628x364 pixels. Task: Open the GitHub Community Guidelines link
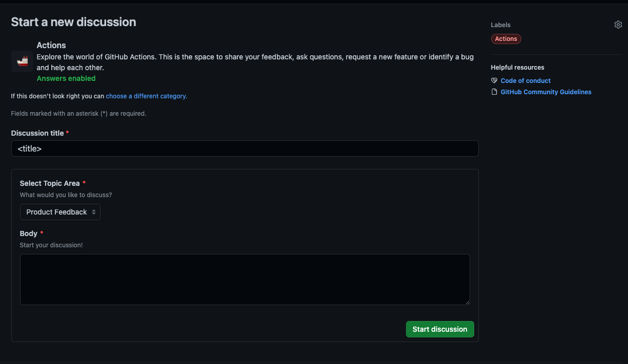pyautogui.click(x=546, y=92)
